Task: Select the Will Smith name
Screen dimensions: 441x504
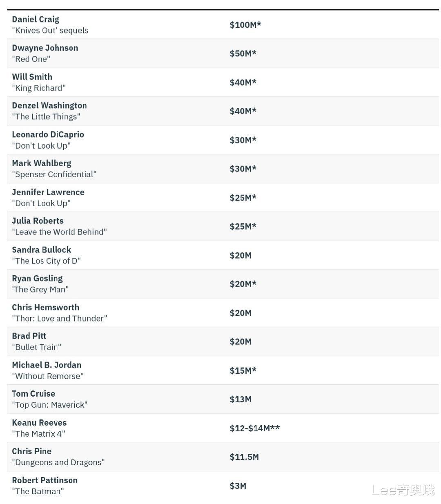Action: (x=32, y=77)
